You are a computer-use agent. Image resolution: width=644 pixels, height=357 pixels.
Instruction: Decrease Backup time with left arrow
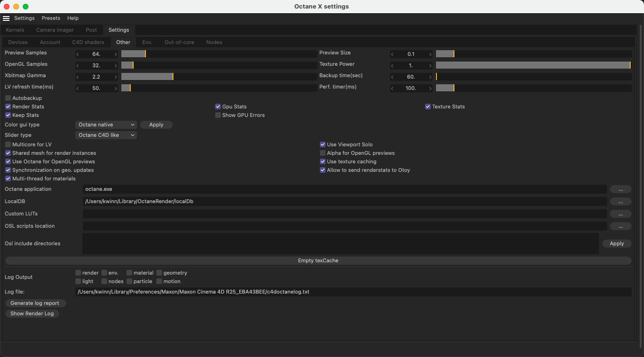click(392, 77)
